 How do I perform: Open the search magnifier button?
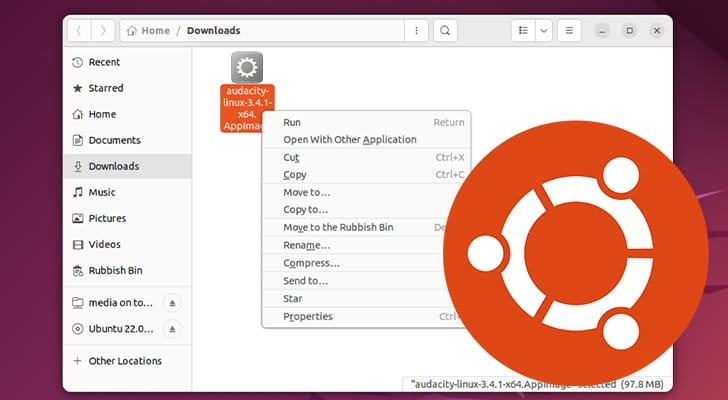tap(445, 31)
